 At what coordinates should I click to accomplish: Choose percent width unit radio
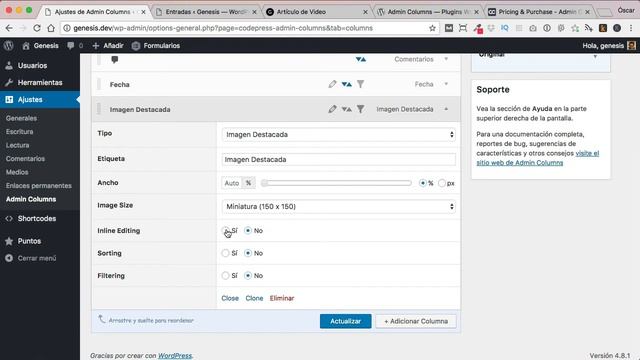[x=423, y=183]
